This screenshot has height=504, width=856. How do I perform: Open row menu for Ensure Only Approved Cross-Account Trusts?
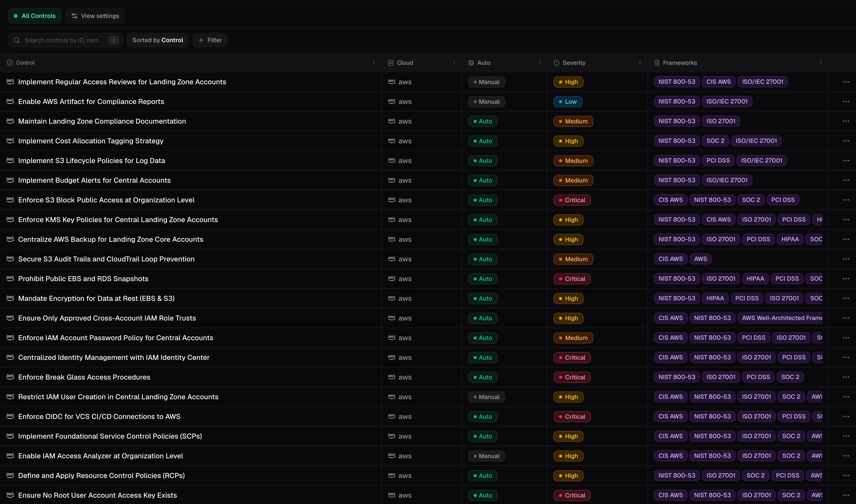coord(846,318)
